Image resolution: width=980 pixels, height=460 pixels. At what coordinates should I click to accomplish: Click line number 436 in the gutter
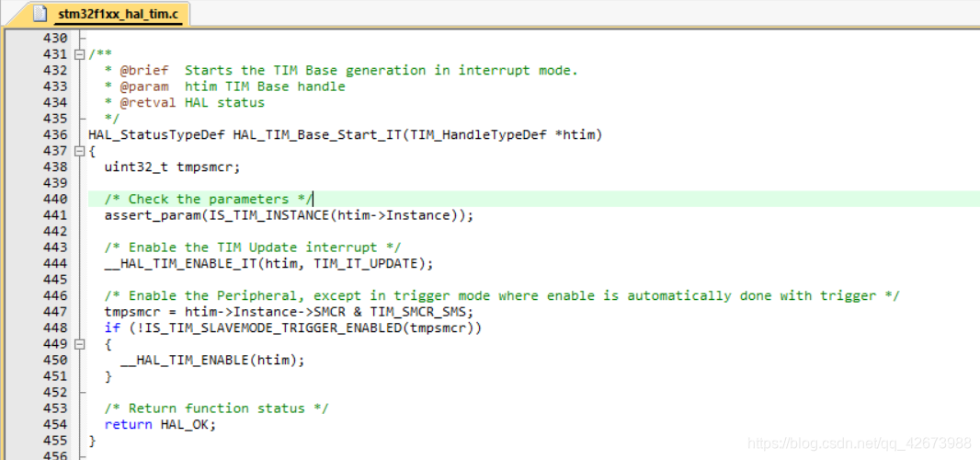pos(55,134)
